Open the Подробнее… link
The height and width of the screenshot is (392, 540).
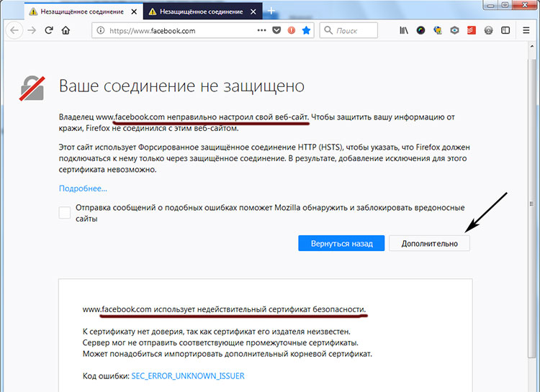83,188
